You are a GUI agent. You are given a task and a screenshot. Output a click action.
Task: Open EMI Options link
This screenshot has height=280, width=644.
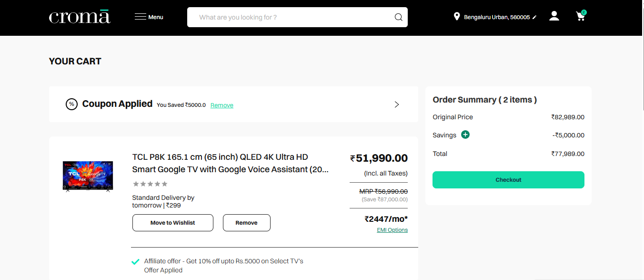tap(392, 230)
